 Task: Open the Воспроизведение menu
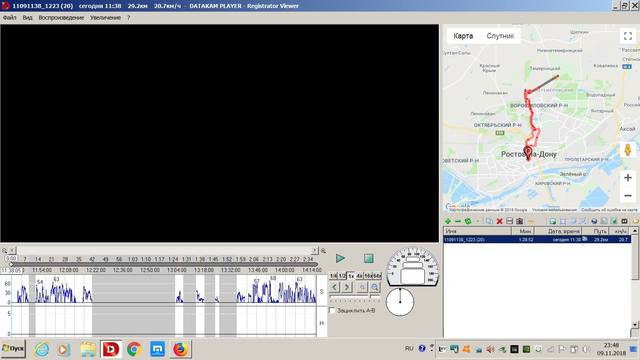click(x=61, y=18)
